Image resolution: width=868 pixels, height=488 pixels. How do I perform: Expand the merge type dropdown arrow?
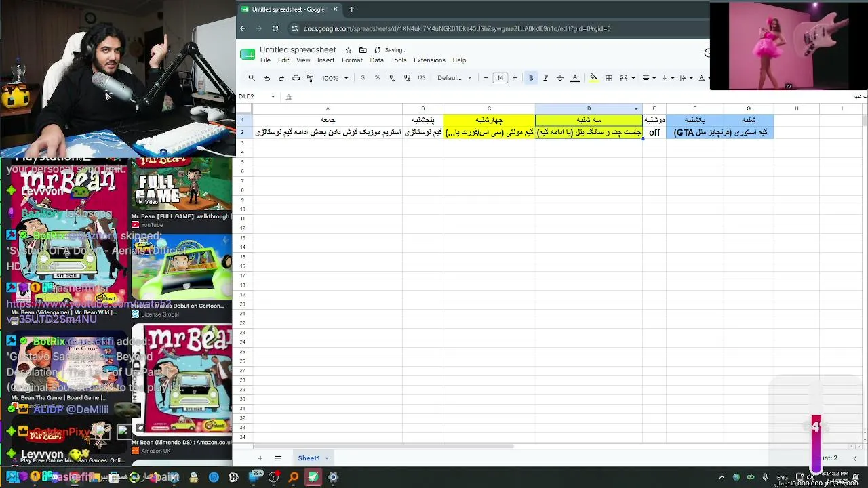point(633,78)
